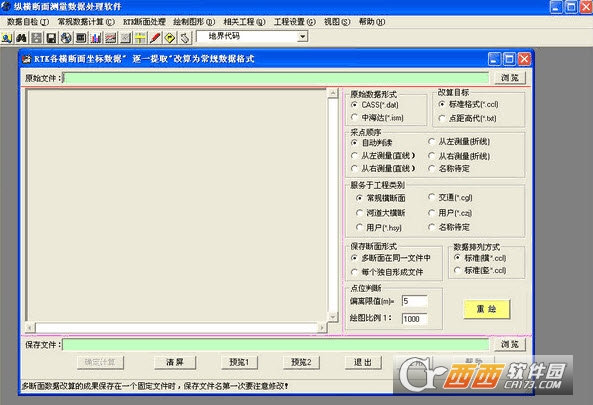Click the red line chart icon
Image resolution: width=593 pixels, height=405 pixels.
[110, 37]
